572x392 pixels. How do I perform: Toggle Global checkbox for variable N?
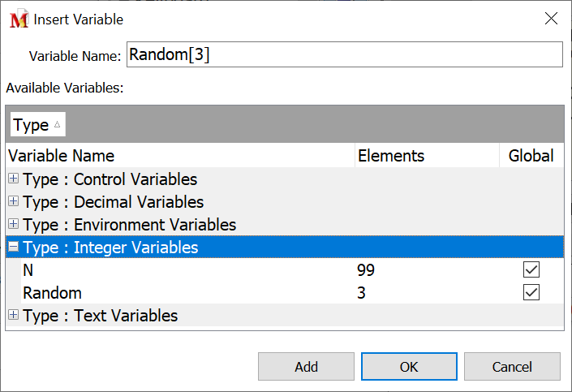click(x=531, y=270)
